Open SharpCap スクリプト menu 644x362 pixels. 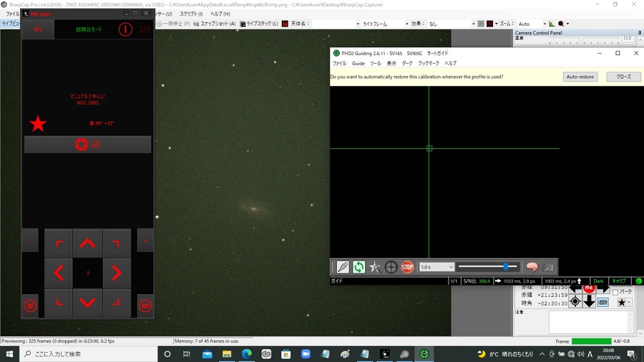191,14
